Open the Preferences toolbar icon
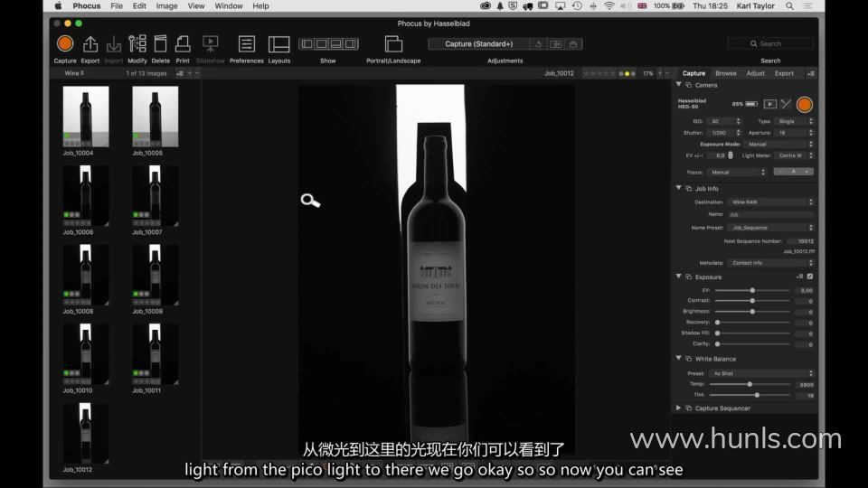The width and height of the screenshot is (868, 488). pyautogui.click(x=246, y=43)
